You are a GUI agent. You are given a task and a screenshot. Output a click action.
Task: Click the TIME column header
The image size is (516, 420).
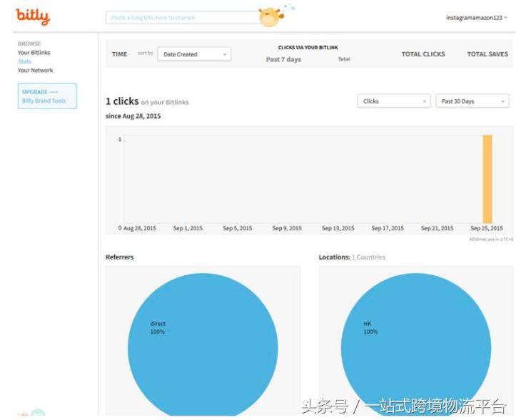[119, 54]
